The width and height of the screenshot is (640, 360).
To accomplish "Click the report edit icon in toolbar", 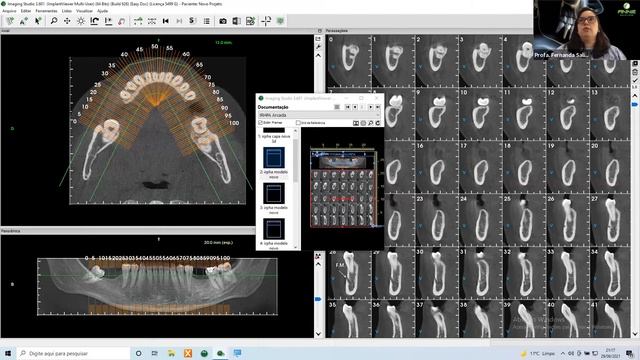I will (250, 21).
